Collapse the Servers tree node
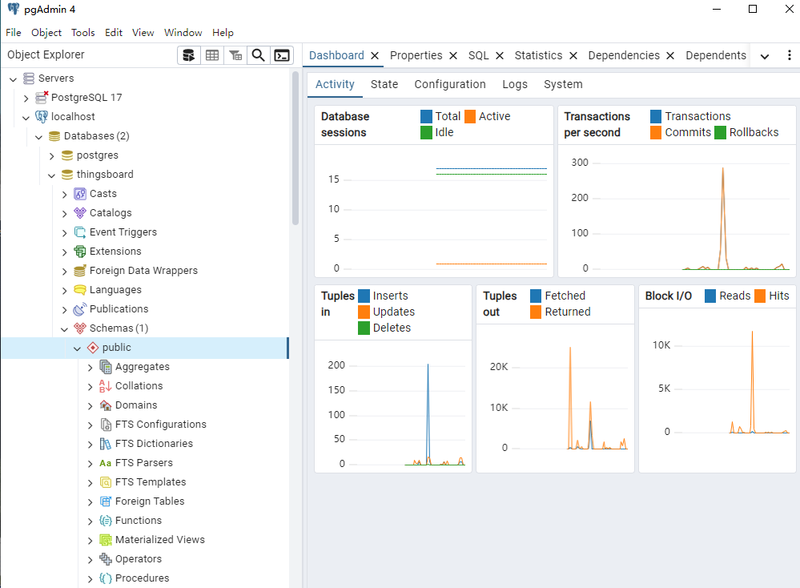Viewport: 800px width, 588px height. coord(13,79)
